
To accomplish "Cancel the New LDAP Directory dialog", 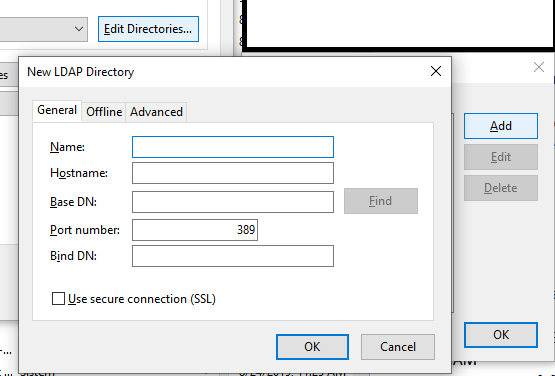I will [398, 347].
